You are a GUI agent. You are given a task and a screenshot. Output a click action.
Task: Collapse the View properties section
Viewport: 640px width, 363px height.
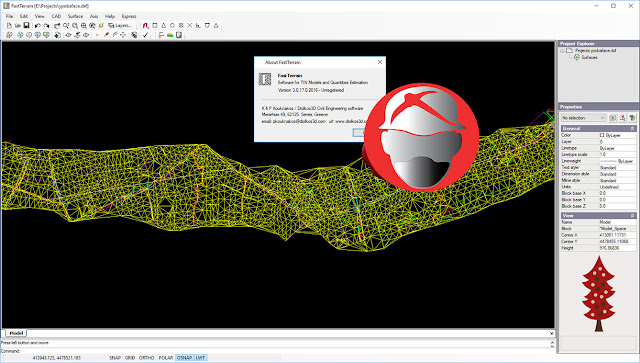(632, 215)
